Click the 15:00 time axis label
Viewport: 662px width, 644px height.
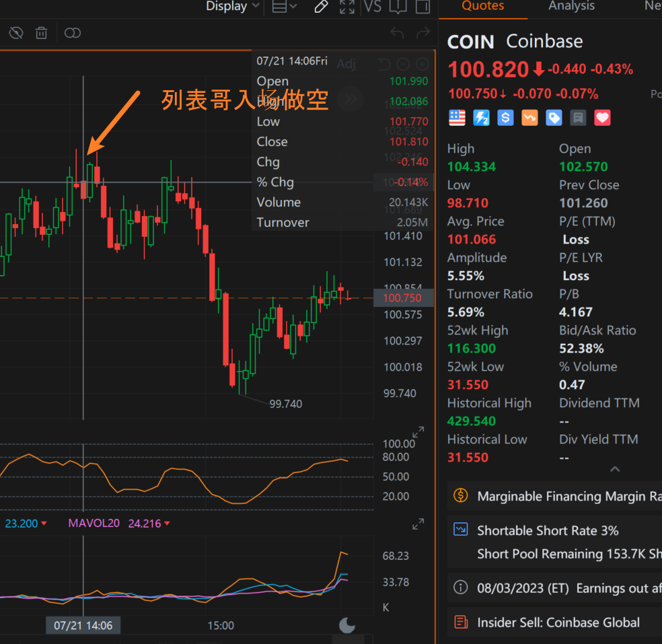pyautogui.click(x=221, y=625)
